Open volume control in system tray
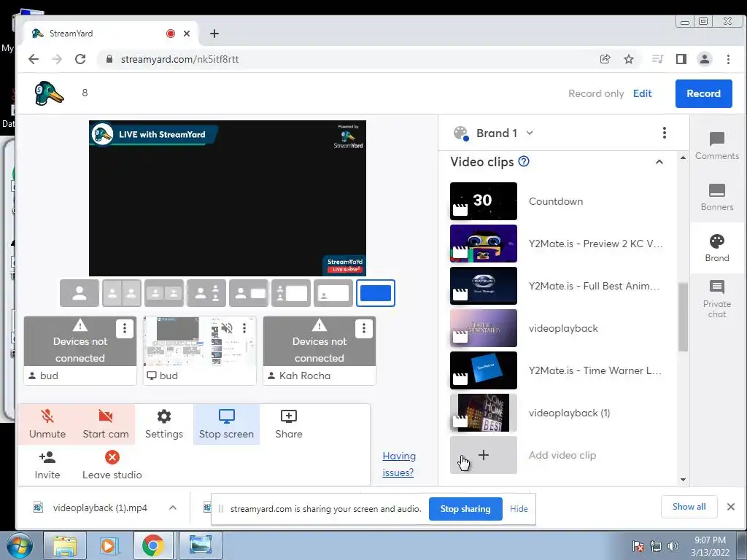 673,546
